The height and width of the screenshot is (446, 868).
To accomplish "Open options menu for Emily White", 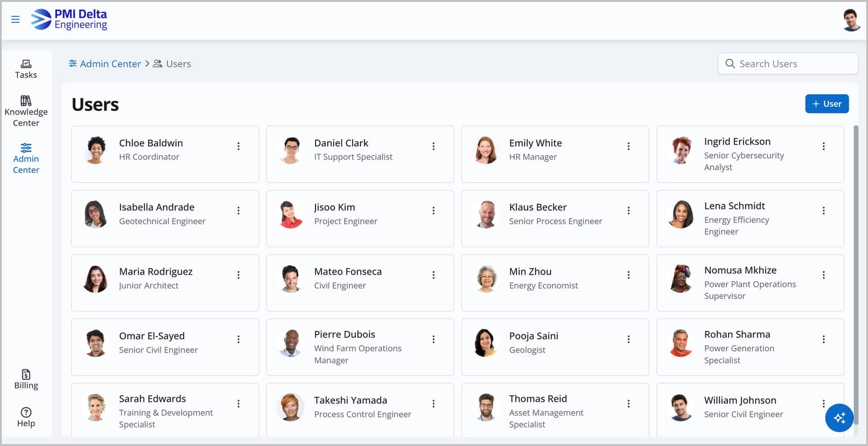I will click(x=628, y=146).
